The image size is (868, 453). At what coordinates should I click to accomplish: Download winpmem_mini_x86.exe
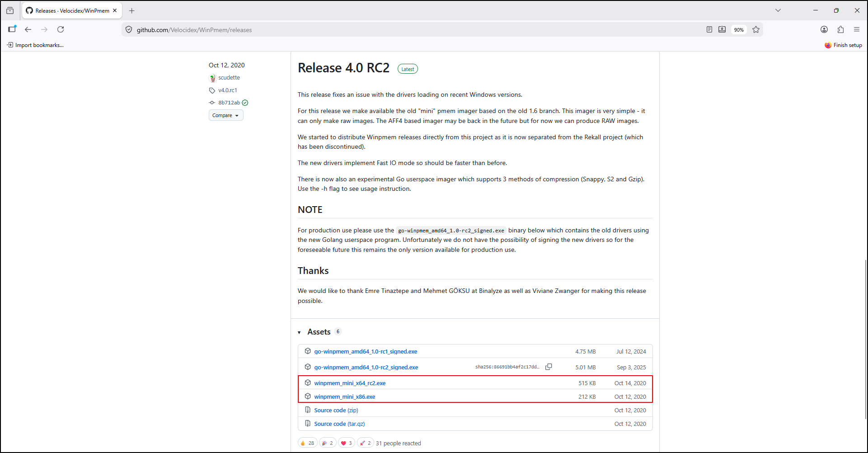[x=345, y=396]
